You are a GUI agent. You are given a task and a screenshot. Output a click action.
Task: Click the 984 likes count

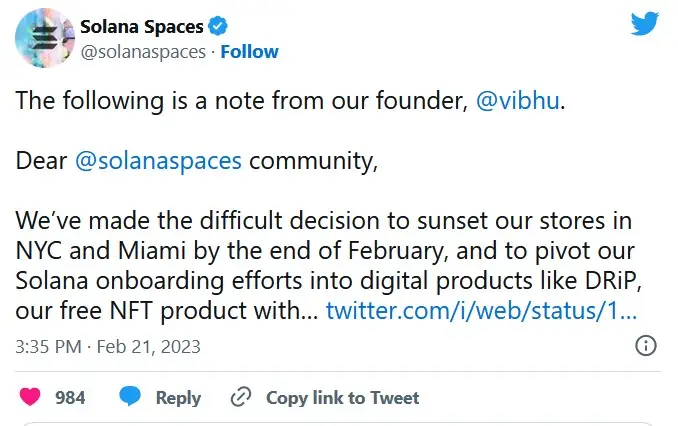click(x=70, y=397)
